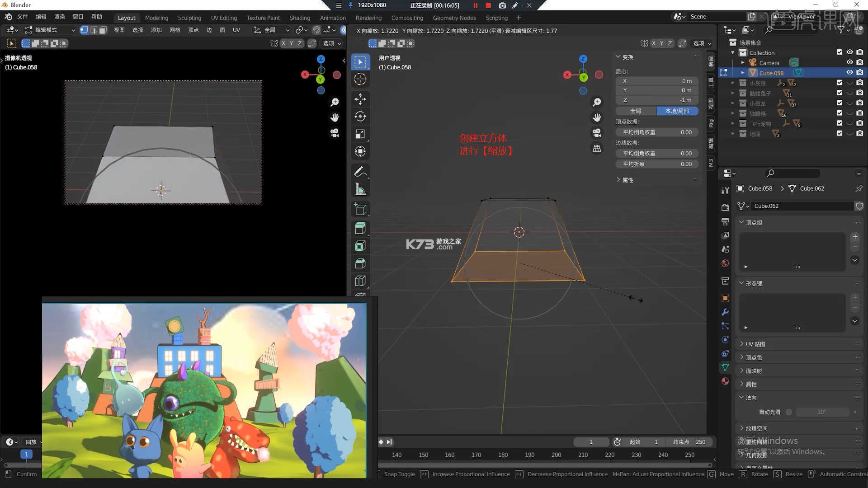Image resolution: width=868 pixels, height=488 pixels.
Task: Uncheck the 地面 collection checkbox
Action: [840, 133]
